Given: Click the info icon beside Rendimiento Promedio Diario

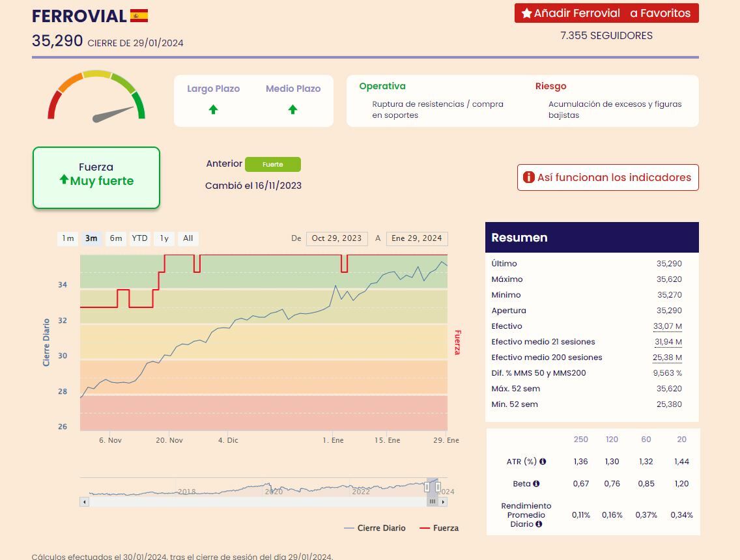Looking at the screenshot, I should click(539, 524).
